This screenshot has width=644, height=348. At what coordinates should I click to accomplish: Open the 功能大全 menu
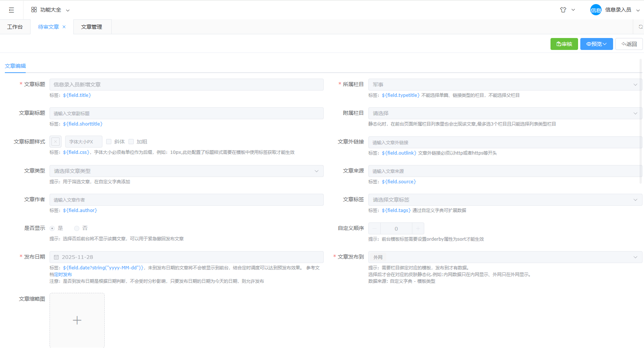50,10
